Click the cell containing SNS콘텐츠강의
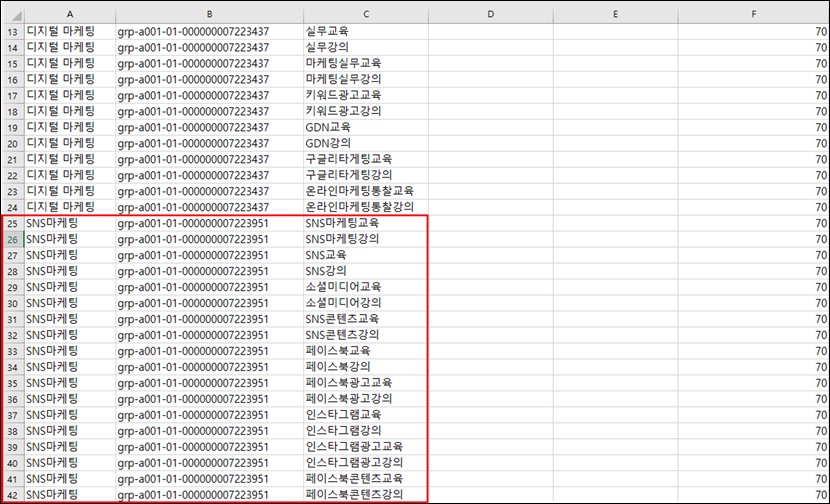Screen dimensions: 830x504 366,335
